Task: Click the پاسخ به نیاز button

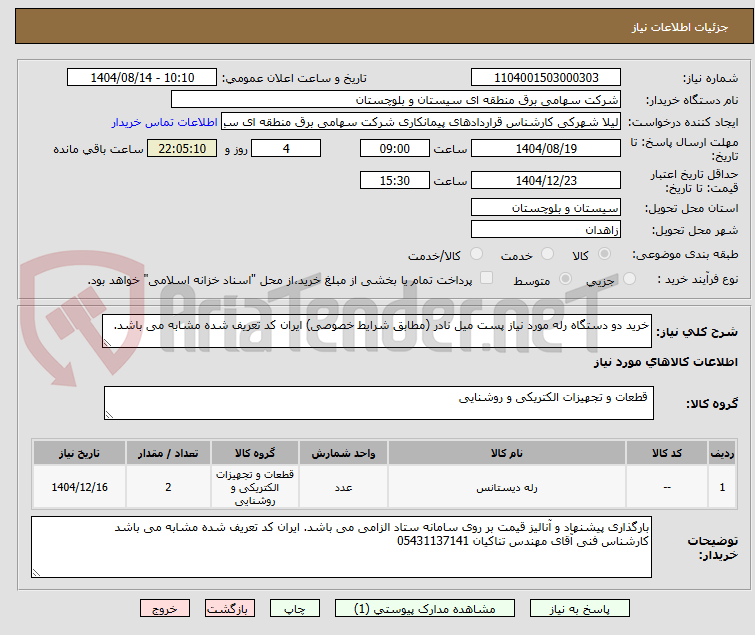Action: (x=579, y=609)
